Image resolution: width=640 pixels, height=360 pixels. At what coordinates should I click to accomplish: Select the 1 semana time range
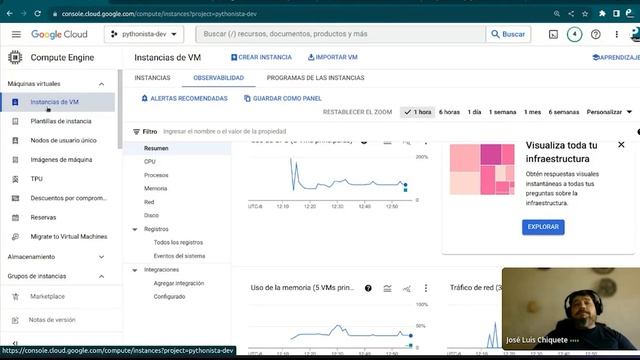click(502, 112)
